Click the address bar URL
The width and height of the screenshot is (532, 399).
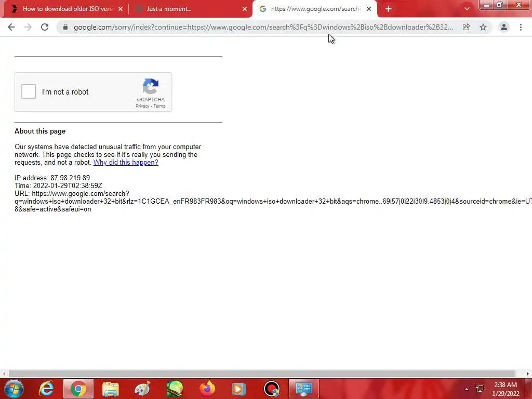tap(263, 27)
